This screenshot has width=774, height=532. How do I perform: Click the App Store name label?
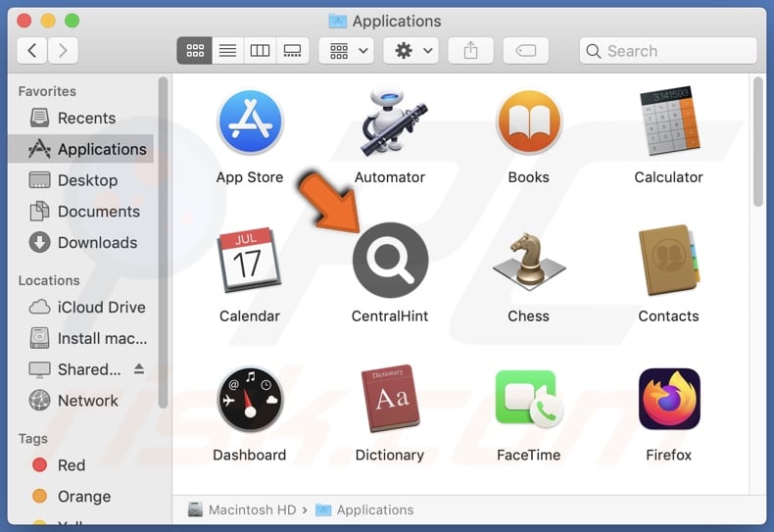250,177
